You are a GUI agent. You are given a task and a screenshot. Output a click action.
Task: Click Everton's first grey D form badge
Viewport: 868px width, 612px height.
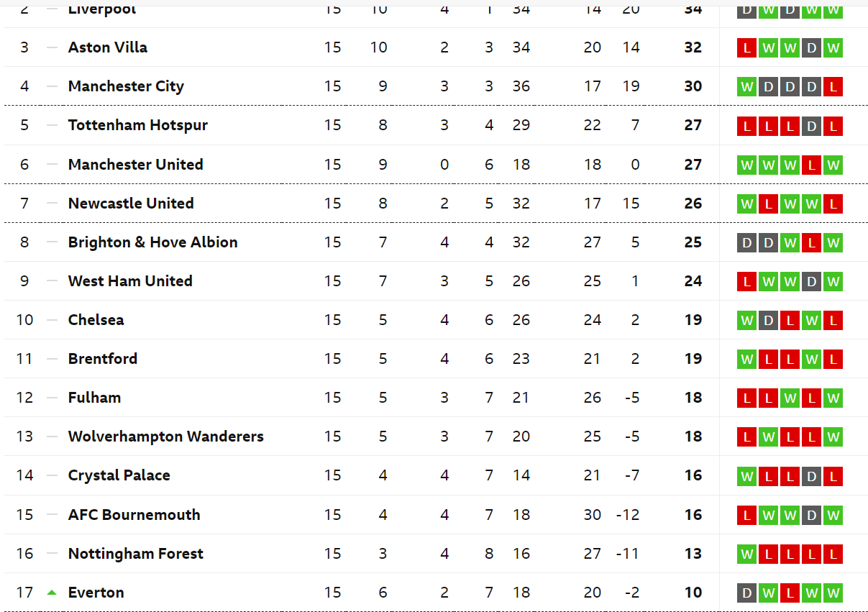tap(746, 593)
